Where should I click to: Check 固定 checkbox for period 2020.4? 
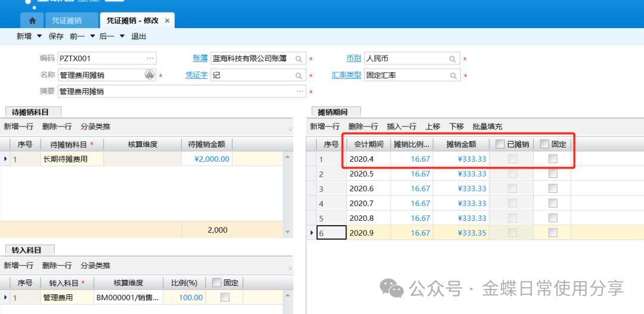coord(553,159)
